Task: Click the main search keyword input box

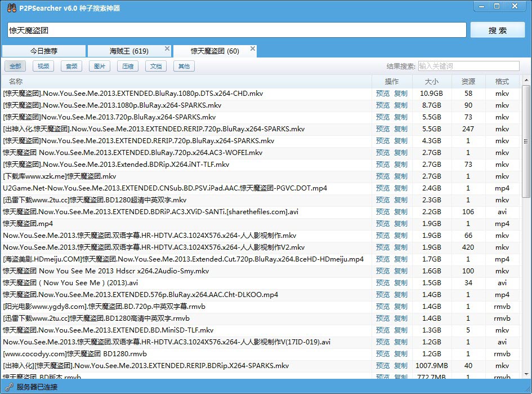Action: coord(236,29)
